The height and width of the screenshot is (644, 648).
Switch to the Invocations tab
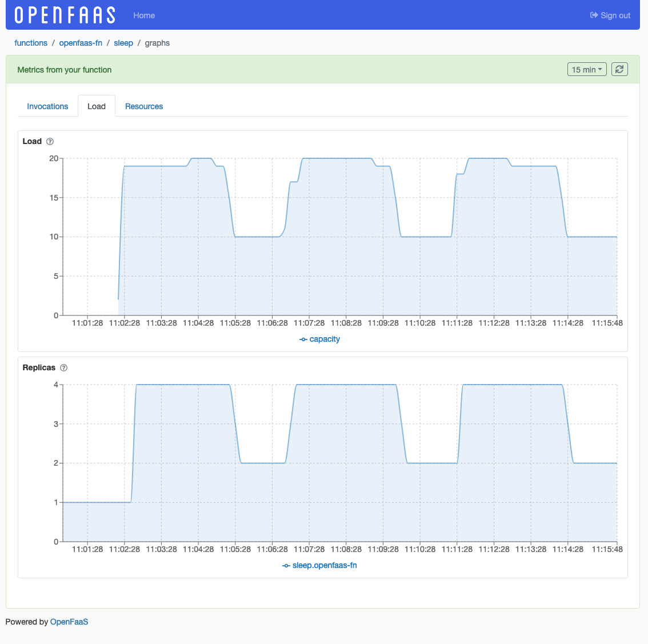pyautogui.click(x=47, y=106)
